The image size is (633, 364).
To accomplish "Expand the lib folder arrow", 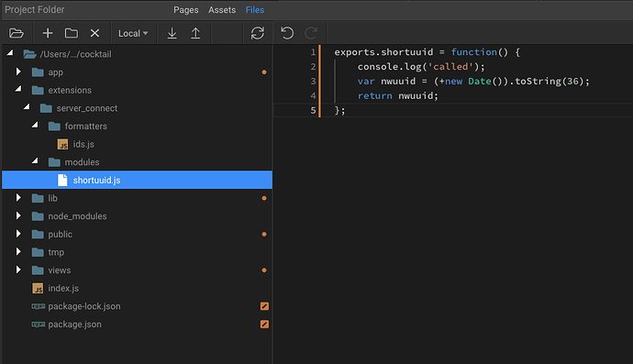I will [x=18, y=198].
